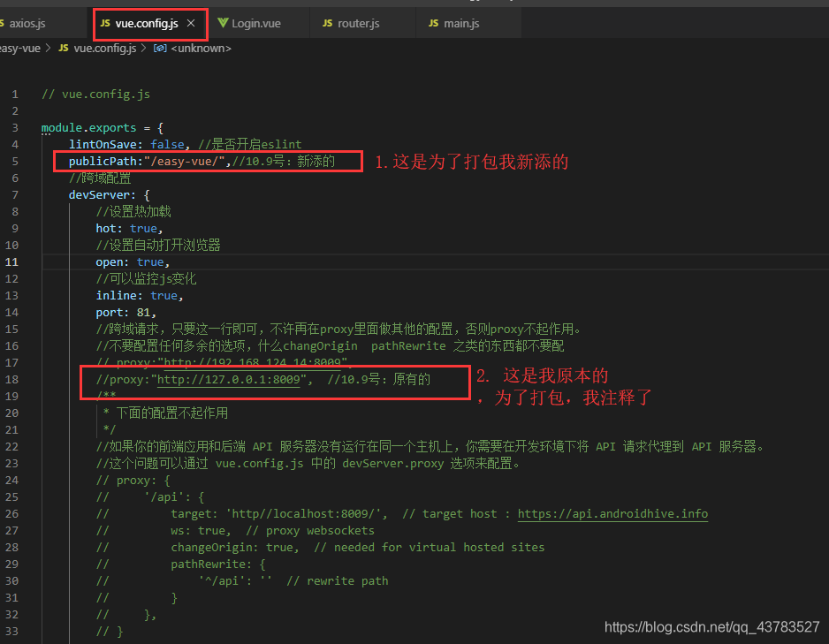Open the http://192.168.124.14:8009 link on line 17
The width and height of the screenshot is (829, 644).
[252, 362]
